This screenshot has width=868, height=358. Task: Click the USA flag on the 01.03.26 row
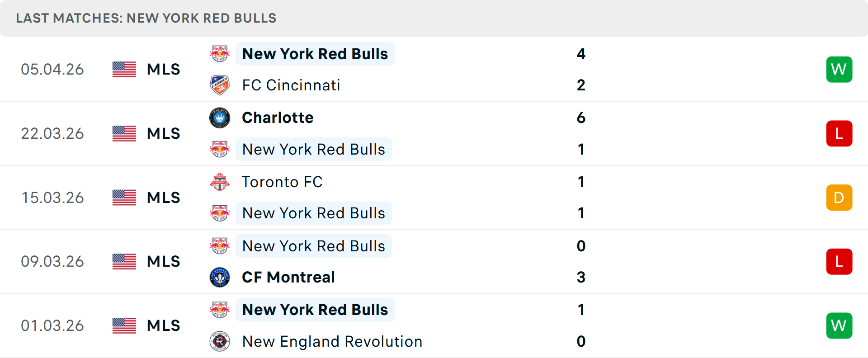tap(124, 325)
